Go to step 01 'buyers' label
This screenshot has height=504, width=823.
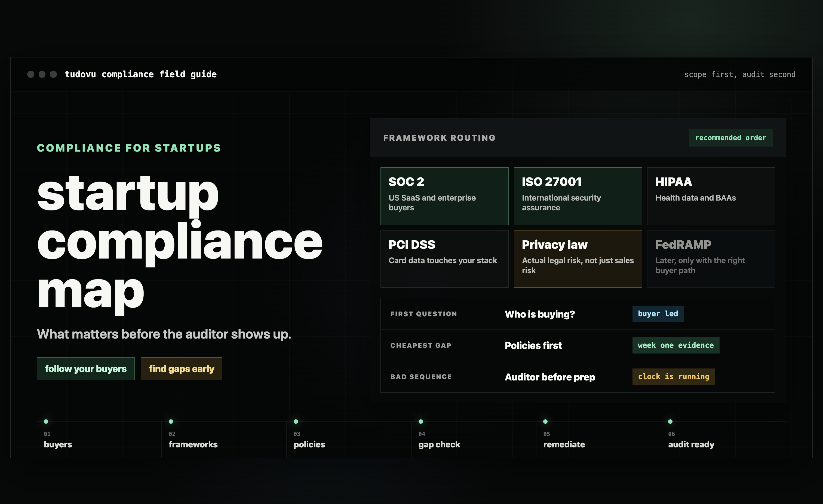tap(58, 445)
